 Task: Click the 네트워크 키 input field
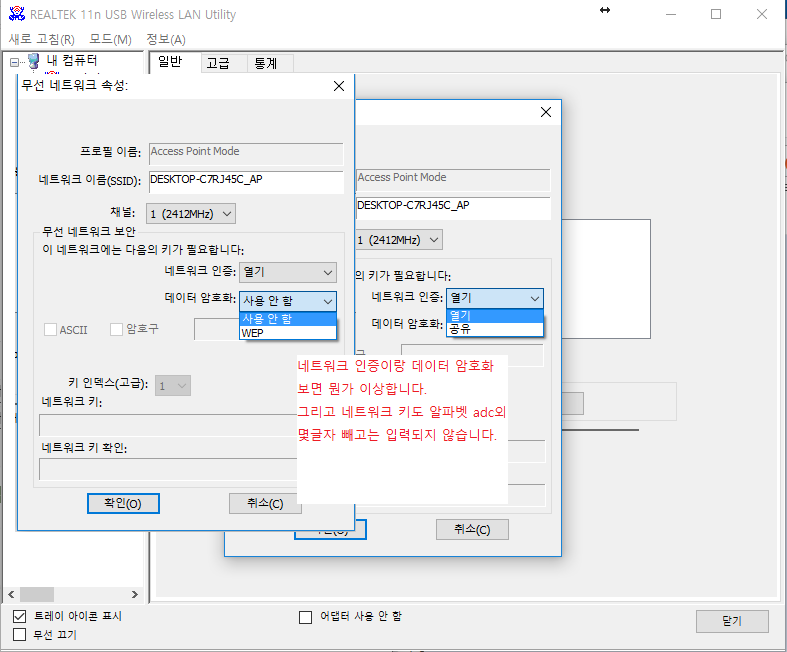[168, 425]
